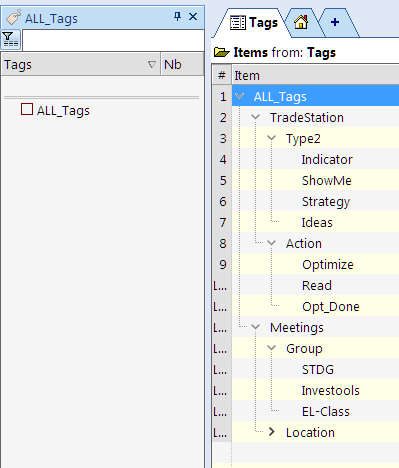Close the ALL_Tags panel
The image size is (399, 468).
(193, 16)
